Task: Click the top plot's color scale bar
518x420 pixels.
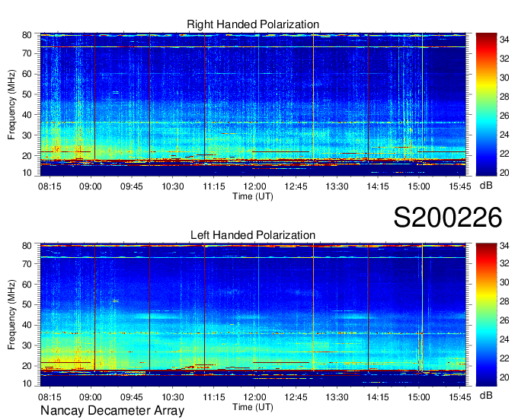Action: [486, 104]
